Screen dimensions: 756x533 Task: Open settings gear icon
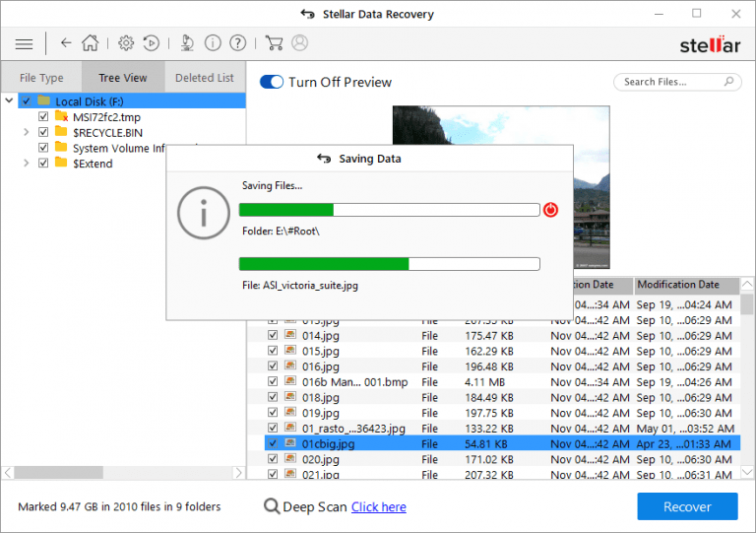coord(126,43)
